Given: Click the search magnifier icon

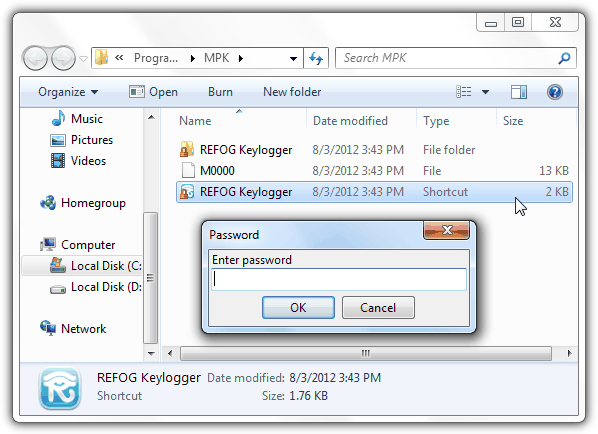Looking at the screenshot, I should 564,58.
